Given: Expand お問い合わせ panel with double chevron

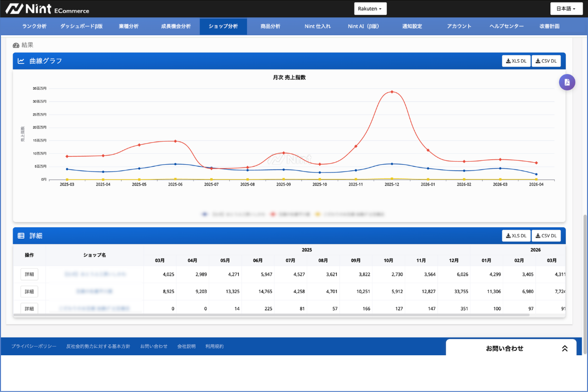Looking at the screenshot, I should click(564, 348).
